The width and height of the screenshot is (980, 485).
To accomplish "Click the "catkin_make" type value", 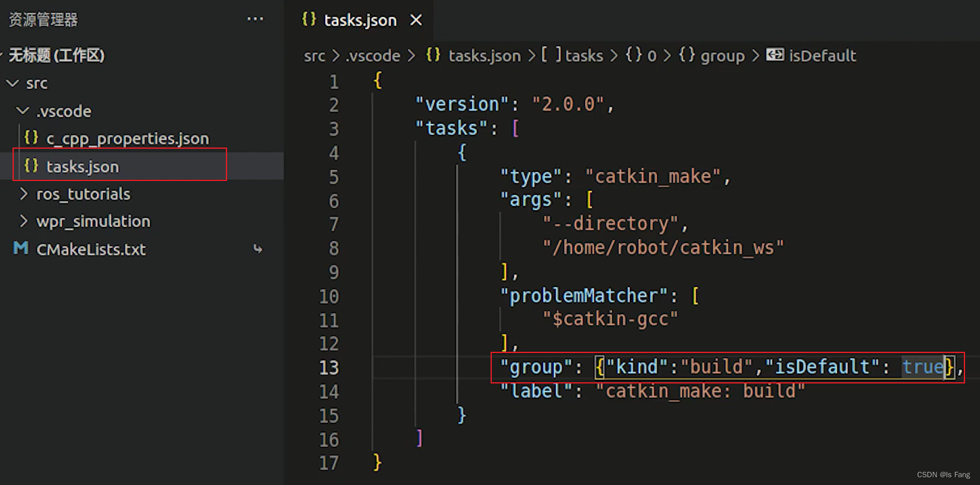I will click(x=654, y=176).
